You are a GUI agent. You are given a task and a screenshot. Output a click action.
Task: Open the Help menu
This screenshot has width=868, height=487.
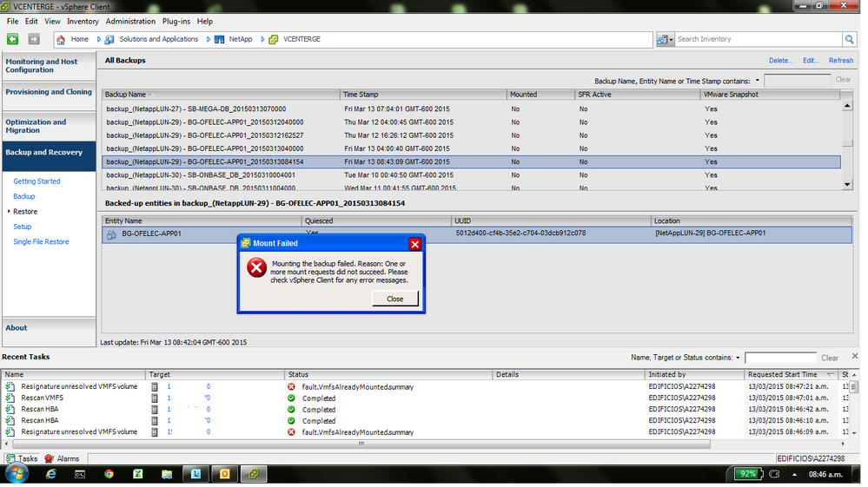pyautogui.click(x=207, y=22)
